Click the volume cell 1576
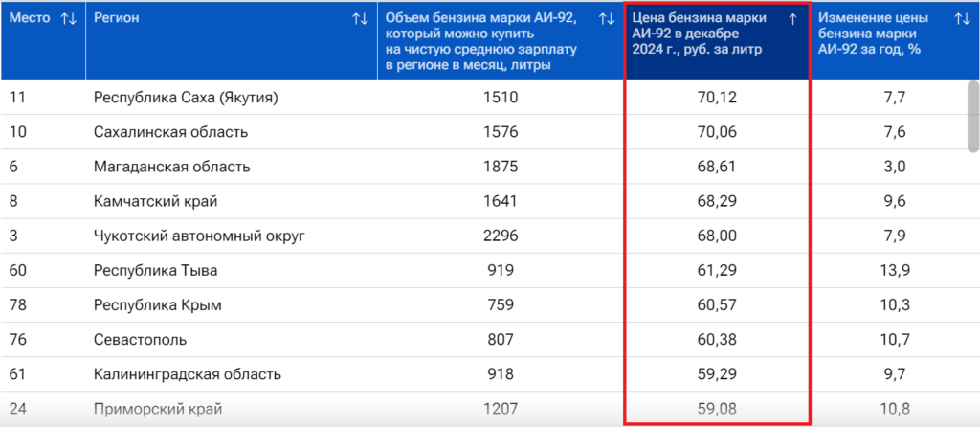This screenshot has height=427, width=980. point(501,132)
